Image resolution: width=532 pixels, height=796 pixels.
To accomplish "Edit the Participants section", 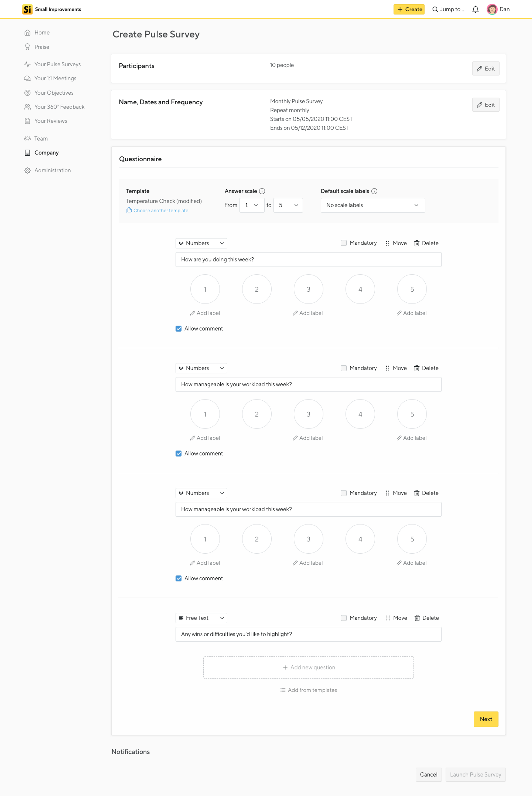I will 485,69.
